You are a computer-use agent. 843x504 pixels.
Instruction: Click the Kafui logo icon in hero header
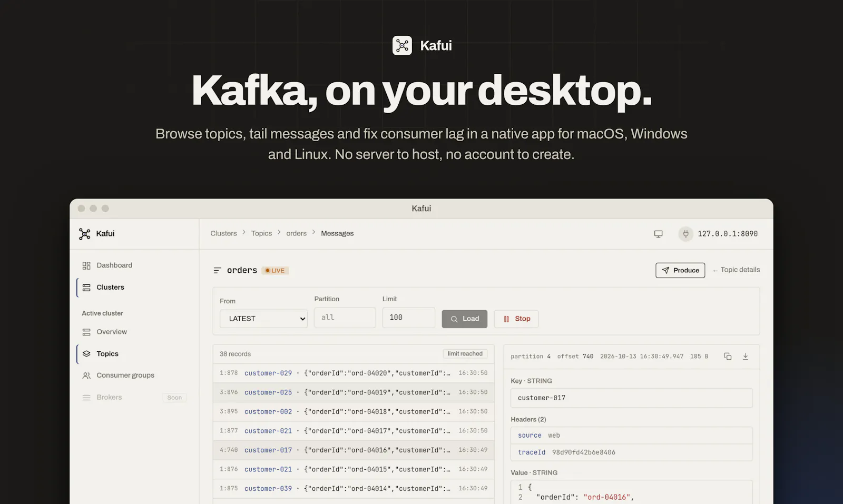[402, 45]
